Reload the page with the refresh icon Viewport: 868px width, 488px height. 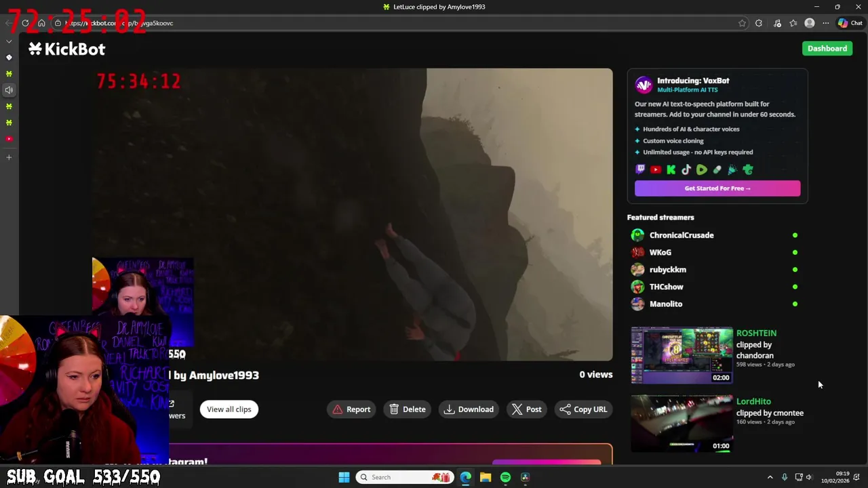point(25,23)
